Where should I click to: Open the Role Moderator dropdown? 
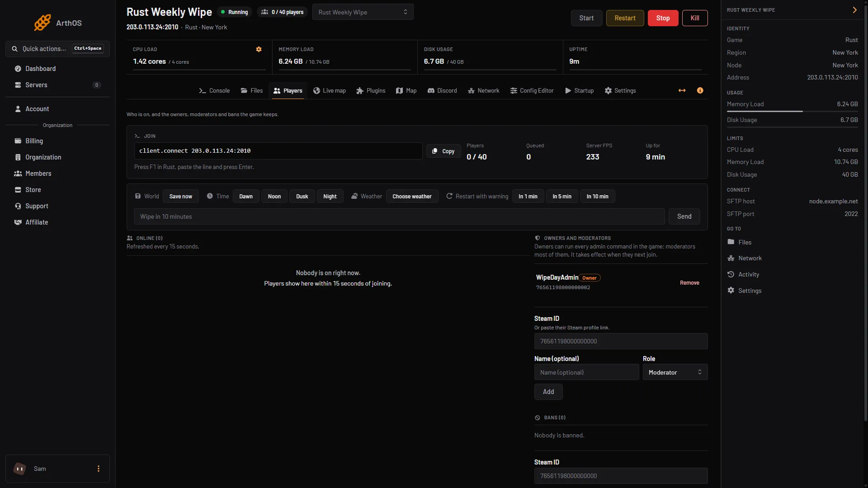(x=675, y=372)
